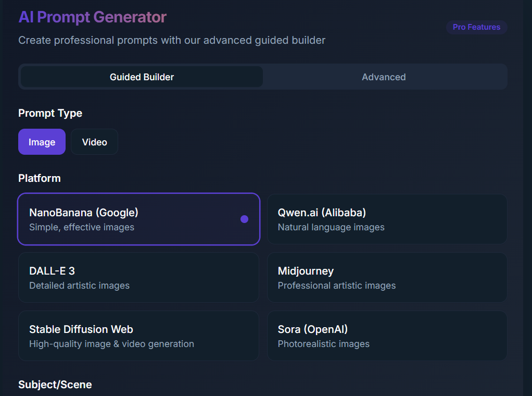Choose the Qwen.ai (Alibaba) platform
Screen dimensions: 532x396
387,219
